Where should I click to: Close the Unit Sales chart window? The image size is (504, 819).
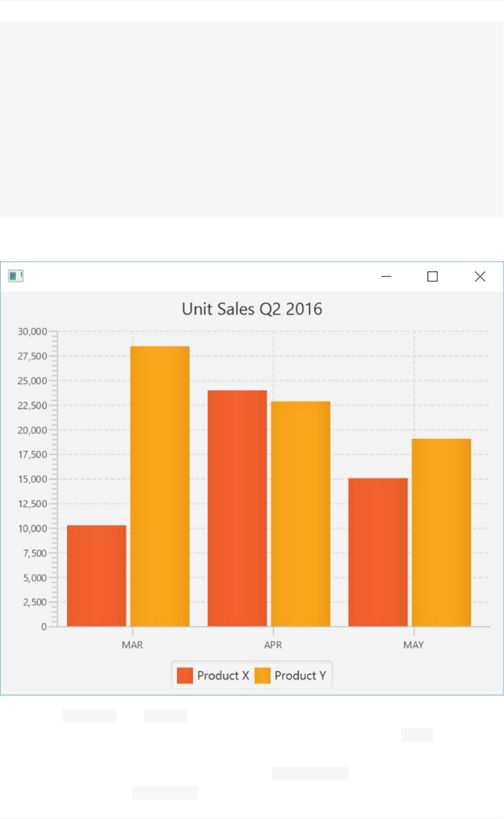pyautogui.click(x=480, y=276)
